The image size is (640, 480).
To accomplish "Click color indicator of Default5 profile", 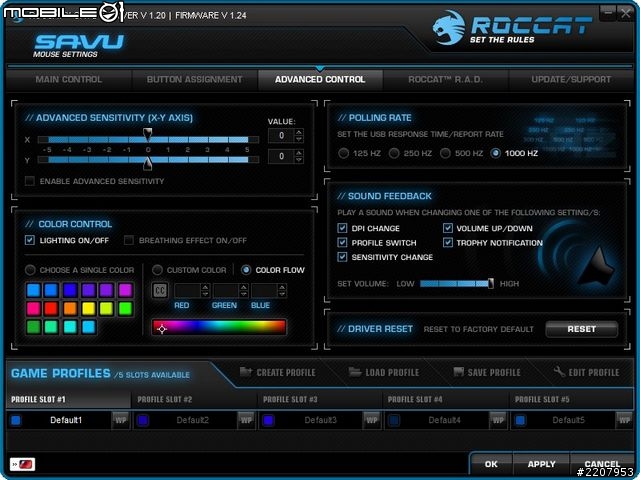I will [520, 420].
